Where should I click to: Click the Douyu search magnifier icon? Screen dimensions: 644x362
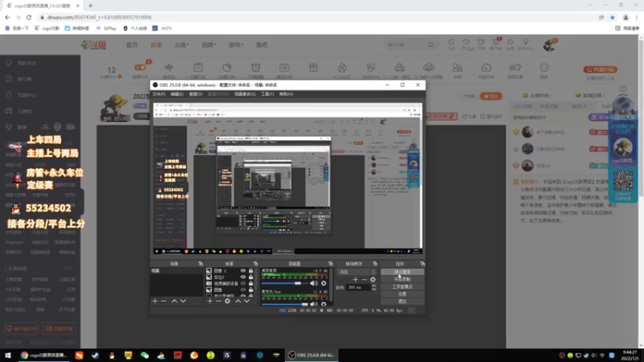431,44
